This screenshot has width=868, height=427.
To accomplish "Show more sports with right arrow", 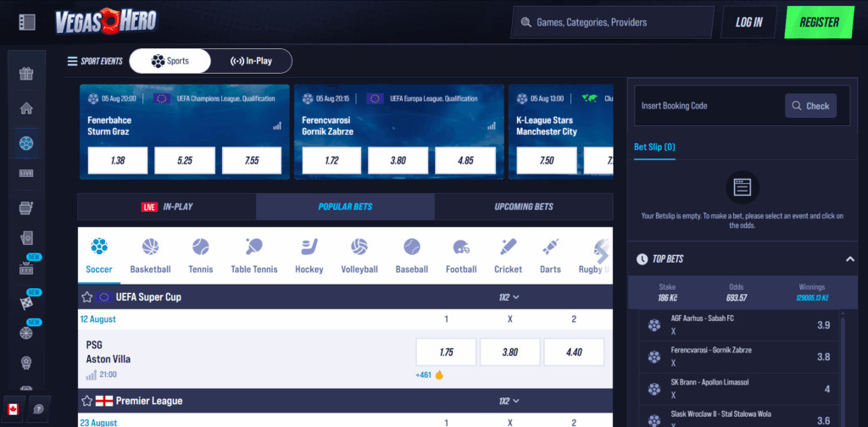I will (x=603, y=256).
